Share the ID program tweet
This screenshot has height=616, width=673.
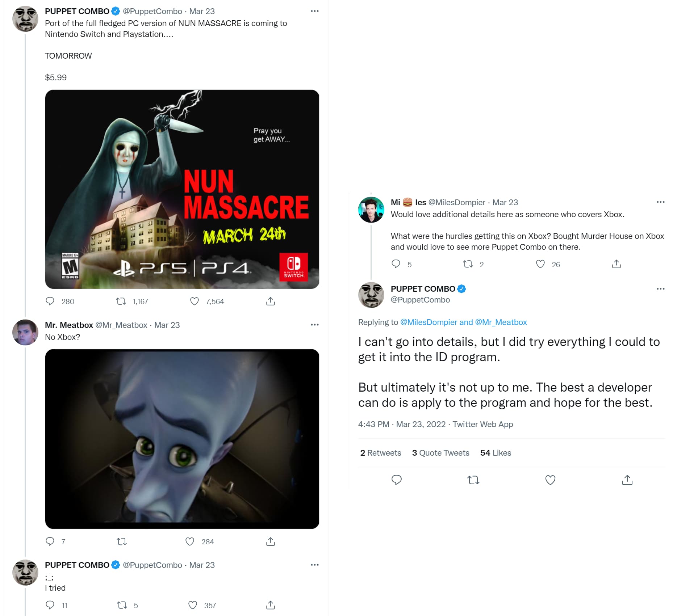pyautogui.click(x=627, y=480)
